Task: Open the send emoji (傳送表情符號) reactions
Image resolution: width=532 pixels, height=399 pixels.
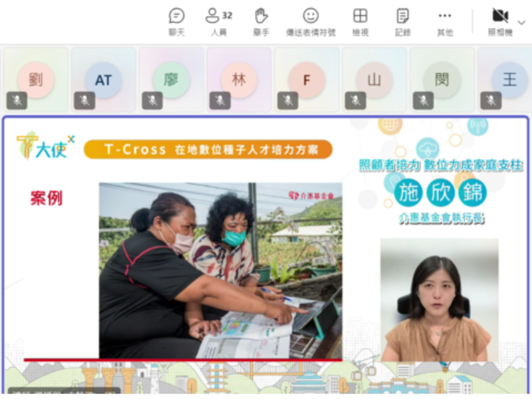Action: pos(311,22)
